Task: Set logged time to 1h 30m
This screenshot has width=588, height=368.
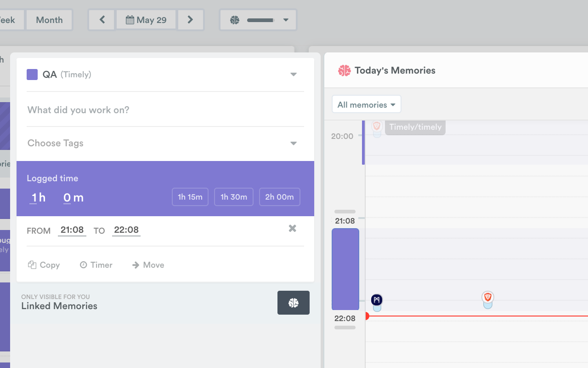Action: (x=233, y=196)
